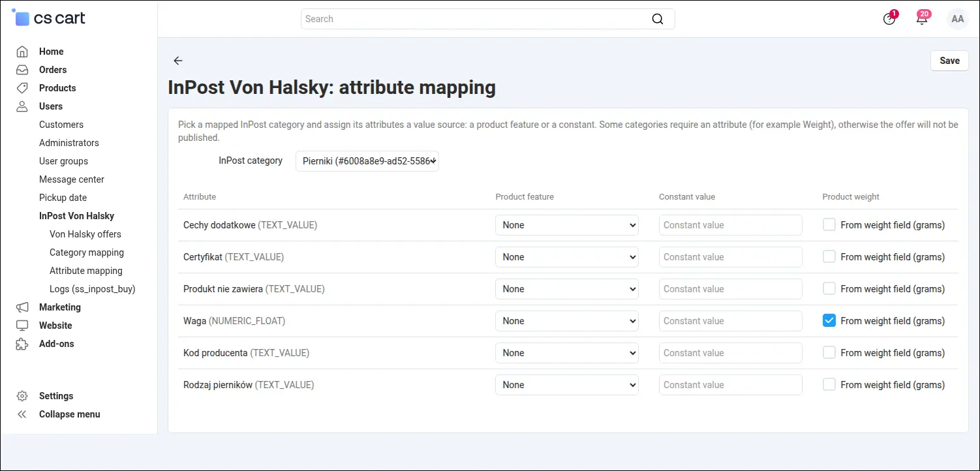Click the search magnifier icon
The image size is (980, 471).
point(658,19)
